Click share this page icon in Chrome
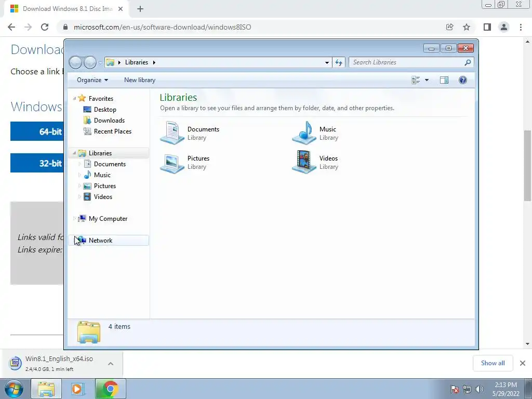 (449, 27)
